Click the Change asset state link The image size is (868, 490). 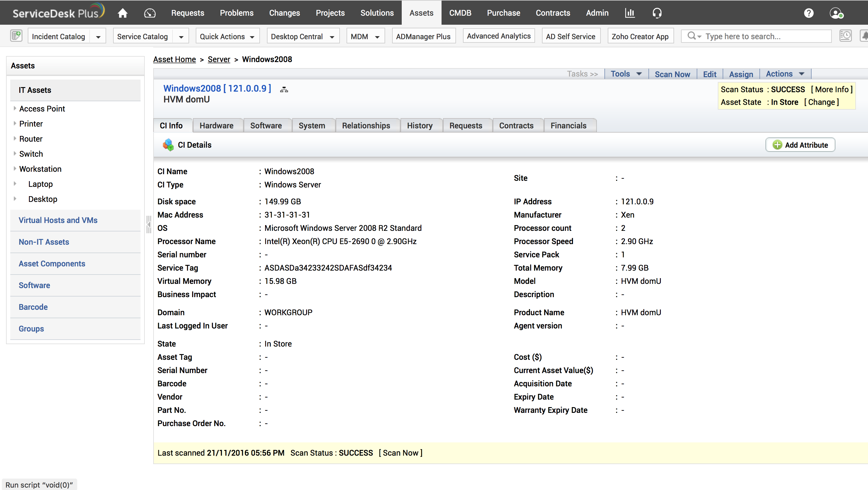coord(822,102)
